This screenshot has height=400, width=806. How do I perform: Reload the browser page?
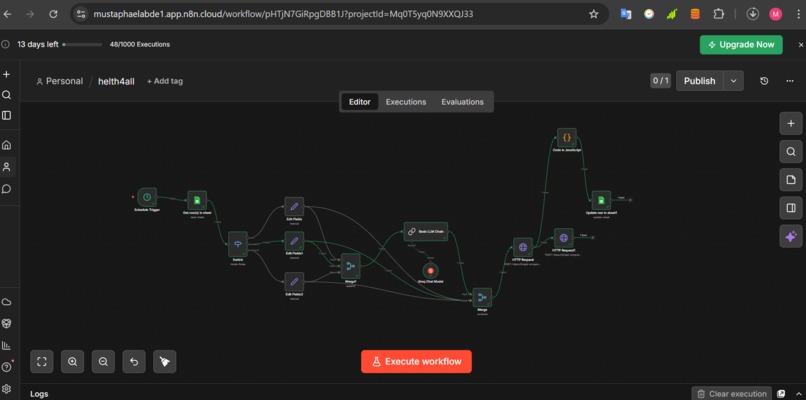(53, 14)
